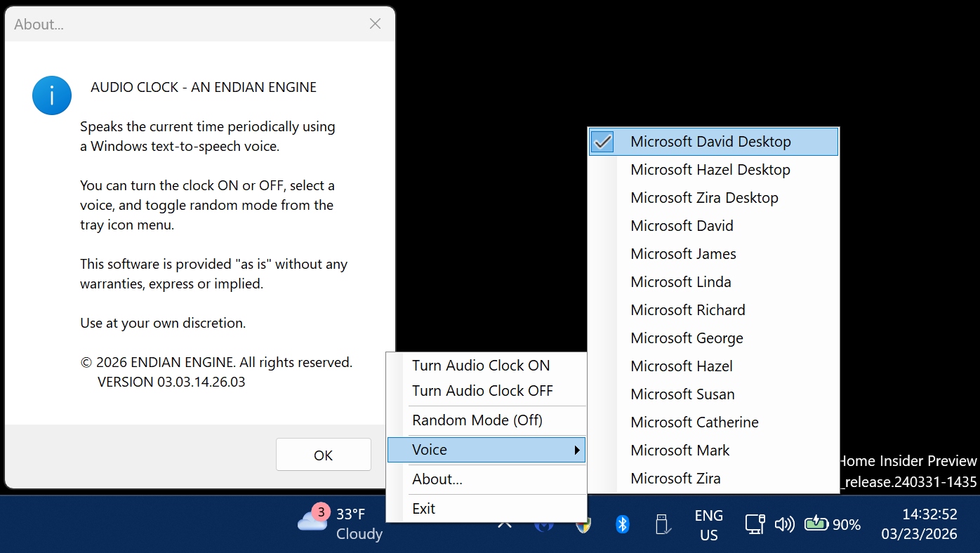Pick the plain Microsoft Hazel voice
Screen dimensions: 980x553
point(713,366)
